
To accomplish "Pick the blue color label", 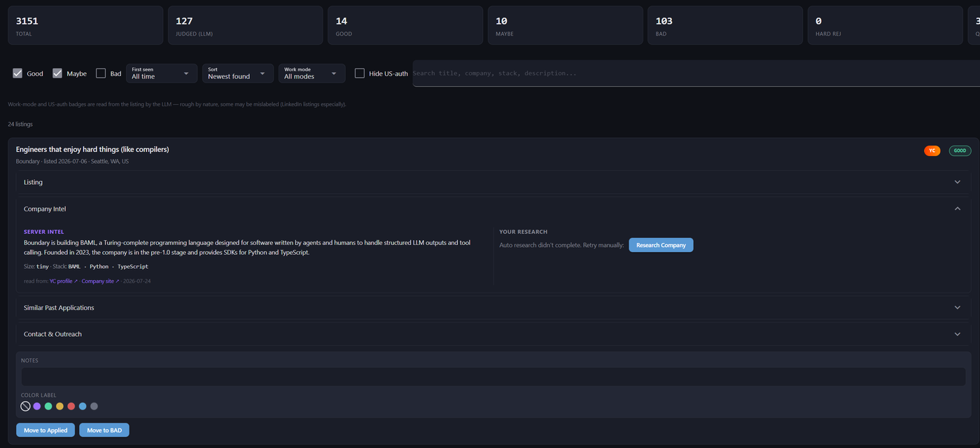I will click(83, 406).
